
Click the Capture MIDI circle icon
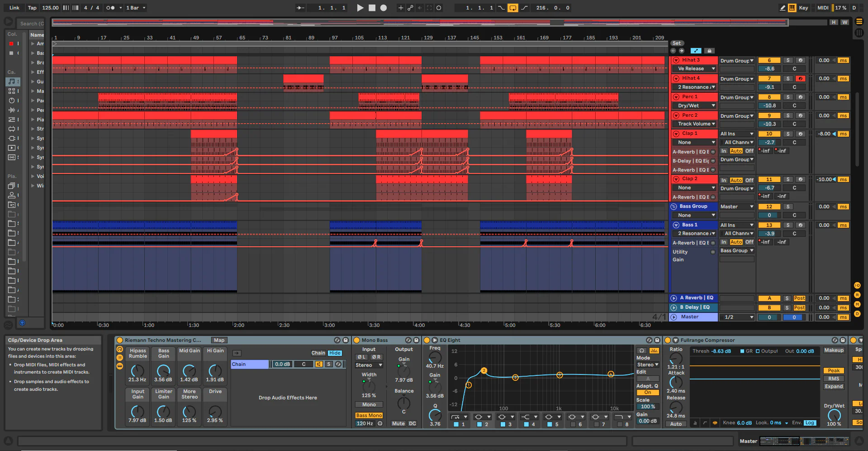tap(439, 8)
